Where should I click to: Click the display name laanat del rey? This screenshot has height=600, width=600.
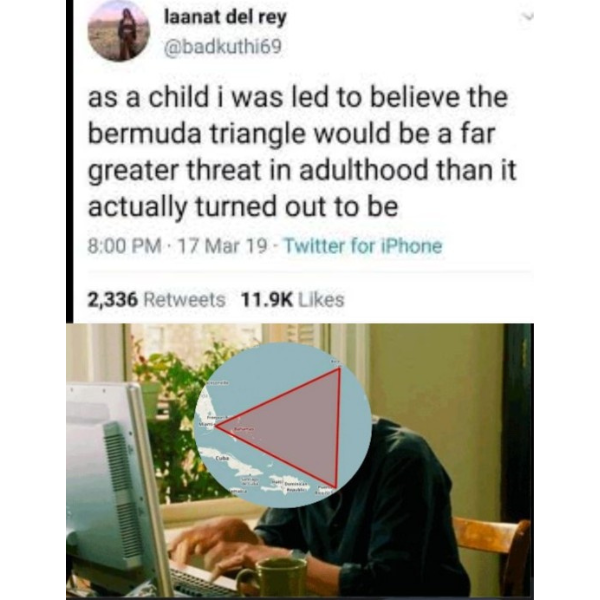tap(225, 18)
